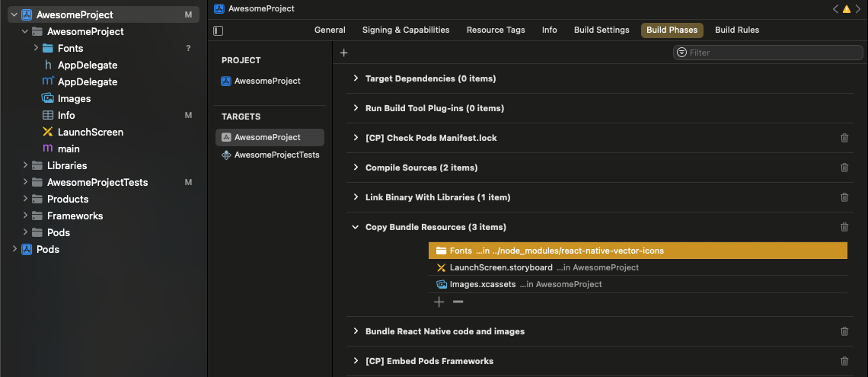The image size is (868, 377).
Task: Switch to the Build Settings tab
Action: coord(602,30)
